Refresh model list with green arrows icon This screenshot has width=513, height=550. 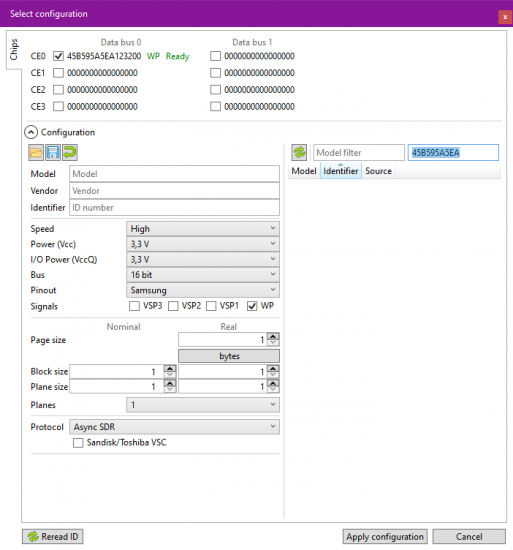pos(299,153)
